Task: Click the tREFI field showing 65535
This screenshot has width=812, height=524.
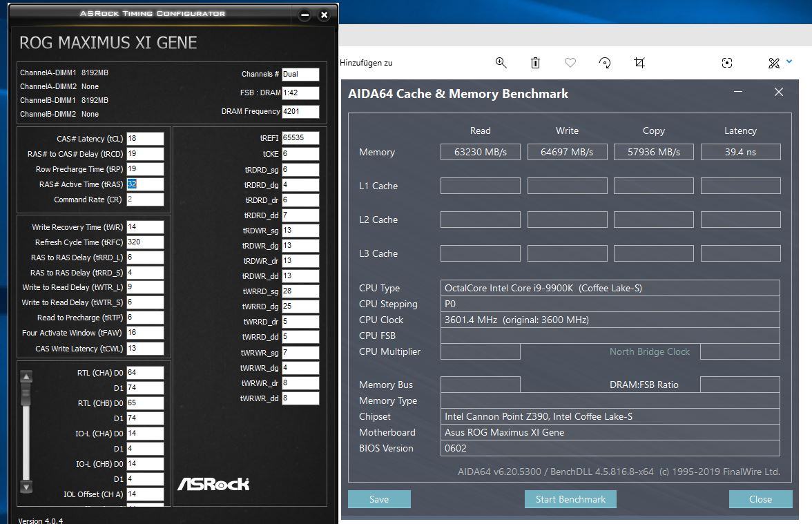Action: (300, 138)
